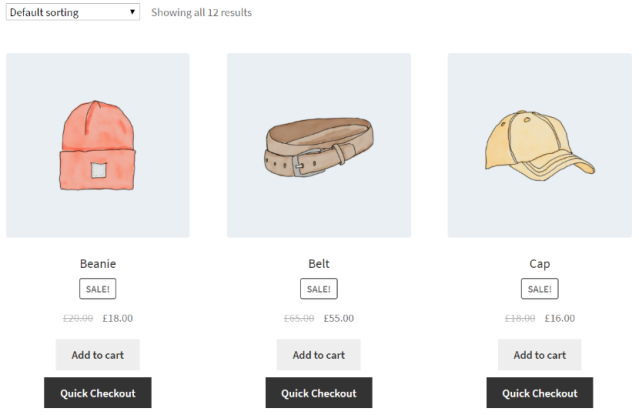Click the Beanie £18.00 sale price
The height and width of the screenshot is (415, 639).
pos(117,319)
